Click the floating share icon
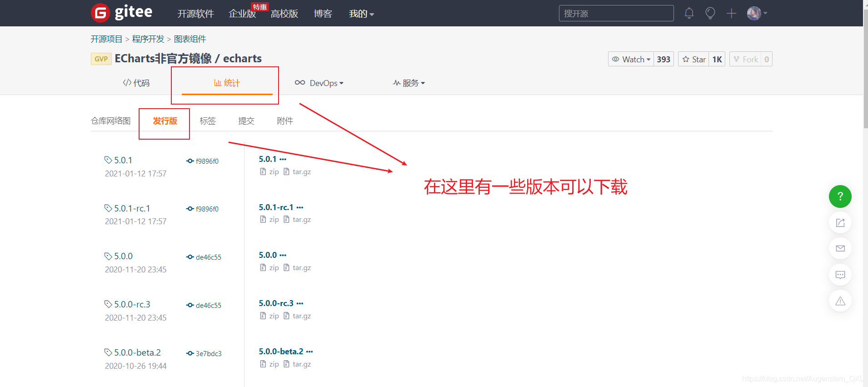 [840, 222]
